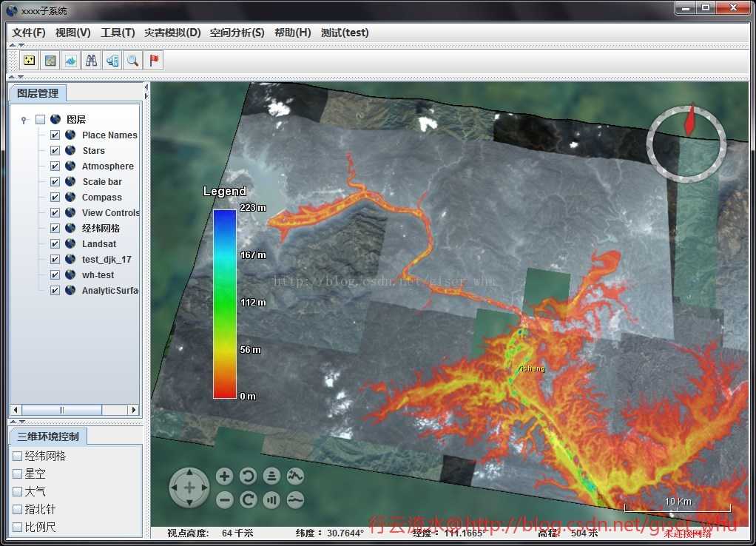Click the legend color gradient bar
Viewport: 756px width, 546px height.
[225, 303]
